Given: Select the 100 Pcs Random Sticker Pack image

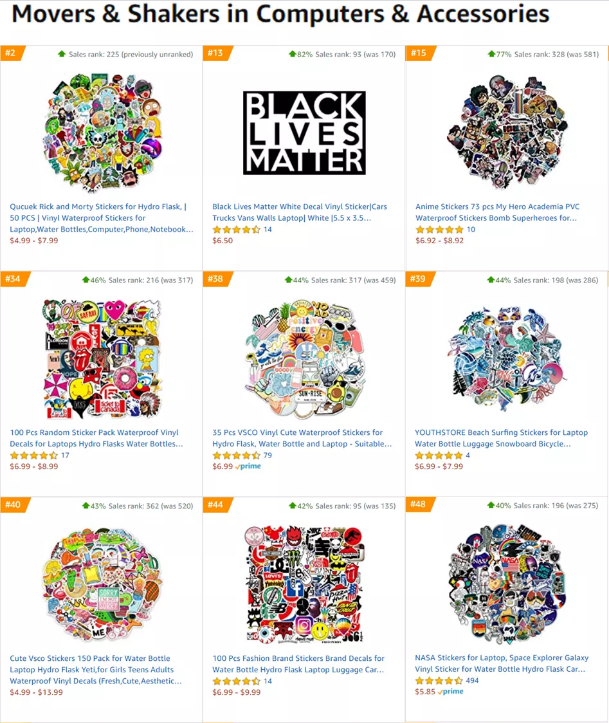Looking at the screenshot, I should point(101,359).
